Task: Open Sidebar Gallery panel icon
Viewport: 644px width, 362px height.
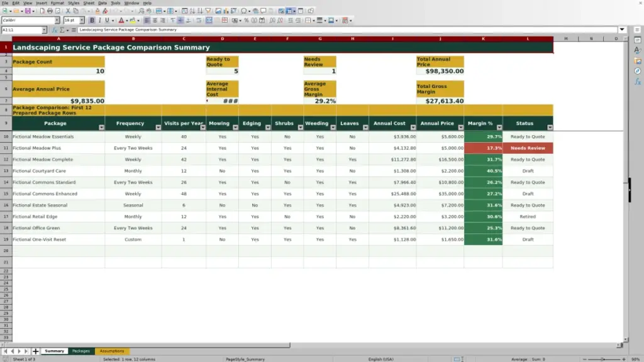Action: pyautogui.click(x=638, y=61)
